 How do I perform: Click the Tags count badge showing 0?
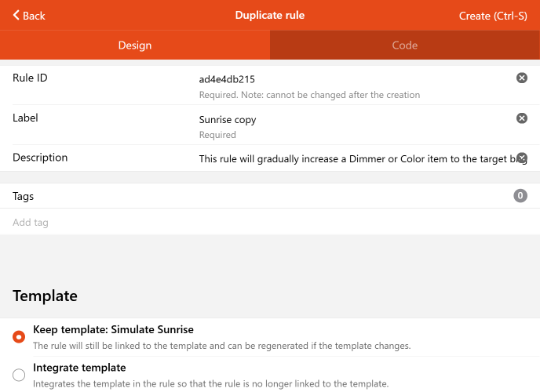(520, 196)
